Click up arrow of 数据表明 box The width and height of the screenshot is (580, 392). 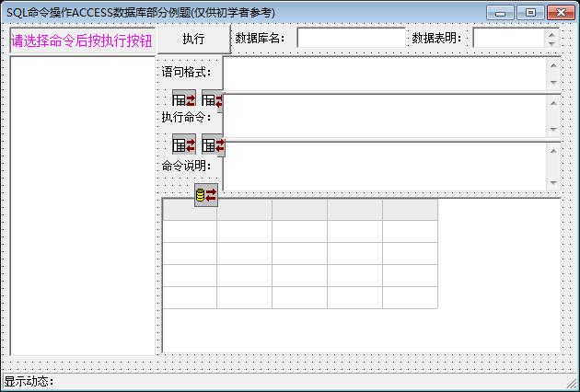[x=551, y=34]
